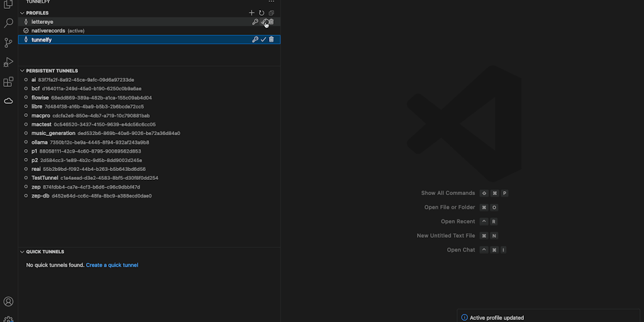This screenshot has height=322, width=644.
Task: Click Open Chat on the welcome screen
Action: pyautogui.click(x=461, y=250)
